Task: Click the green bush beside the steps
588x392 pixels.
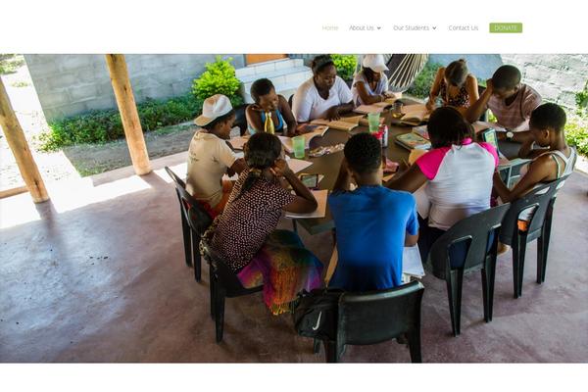Action: [x=218, y=81]
